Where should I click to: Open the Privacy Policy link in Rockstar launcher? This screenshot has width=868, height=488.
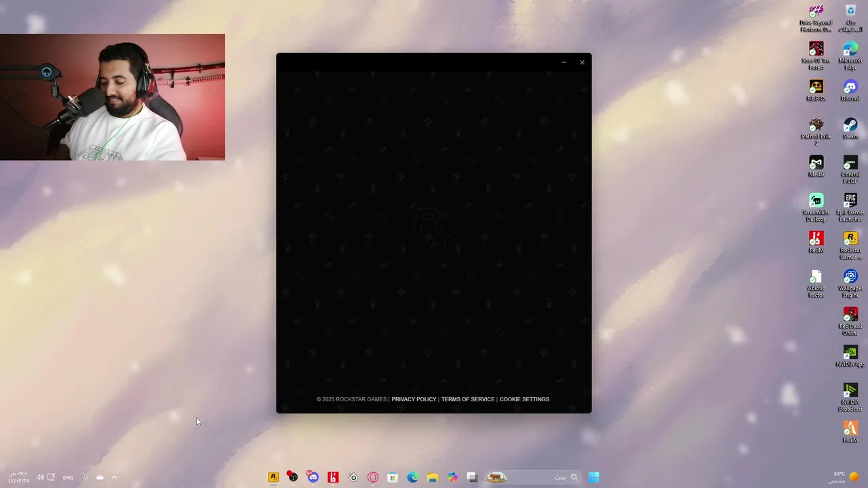coord(414,399)
